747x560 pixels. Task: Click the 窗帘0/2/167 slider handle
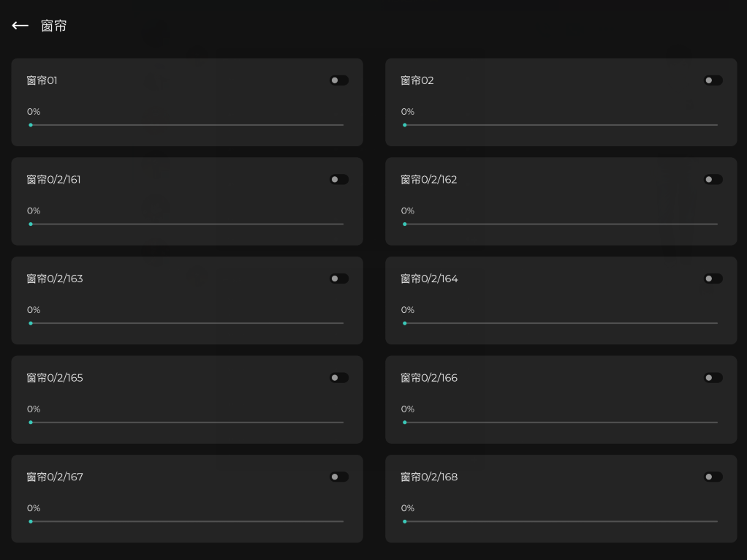(x=31, y=521)
